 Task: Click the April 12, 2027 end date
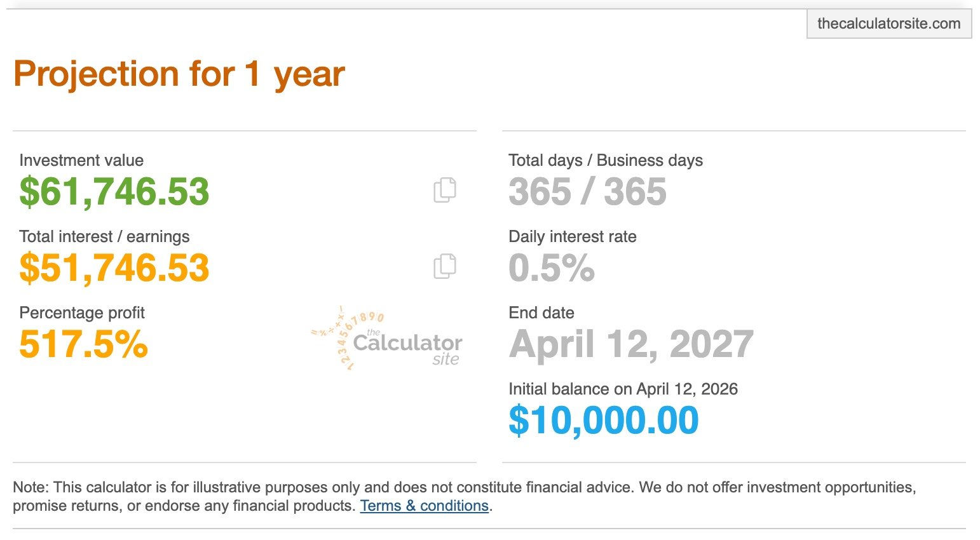coord(630,343)
